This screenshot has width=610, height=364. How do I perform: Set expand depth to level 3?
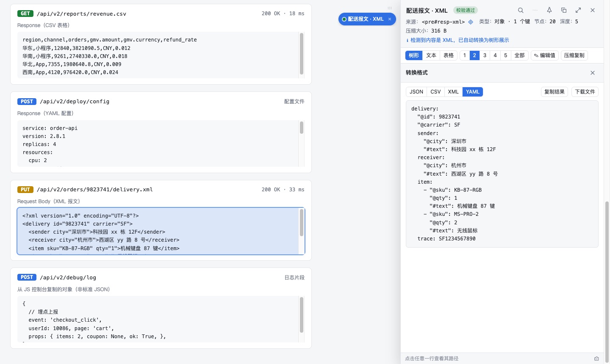point(485,55)
